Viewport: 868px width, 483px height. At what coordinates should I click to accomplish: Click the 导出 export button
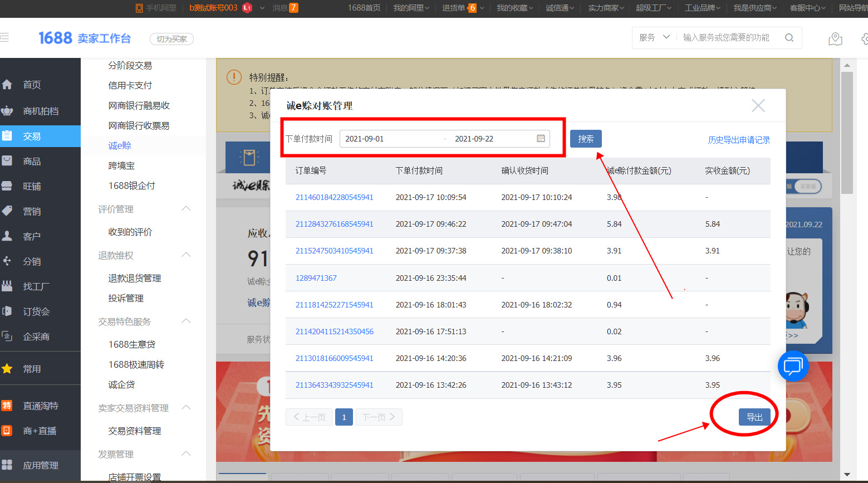coord(754,417)
